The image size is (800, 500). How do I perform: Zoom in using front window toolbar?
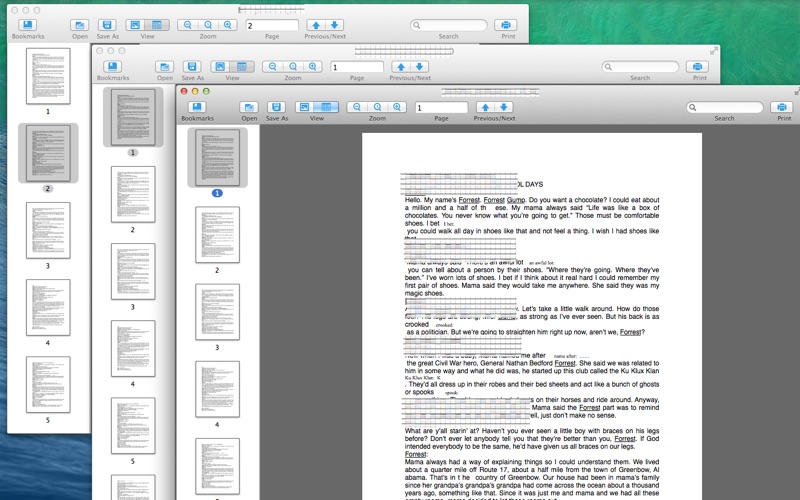(397, 107)
